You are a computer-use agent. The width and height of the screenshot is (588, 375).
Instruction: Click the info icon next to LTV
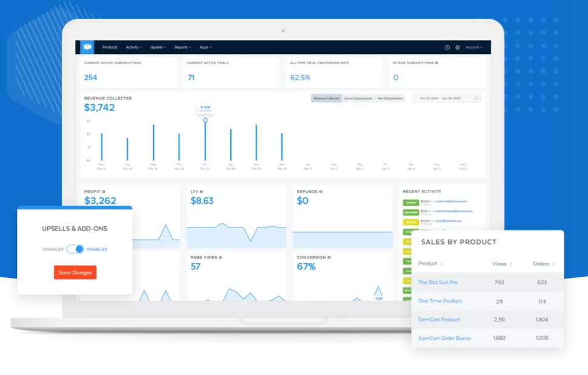(x=202, y=192)
